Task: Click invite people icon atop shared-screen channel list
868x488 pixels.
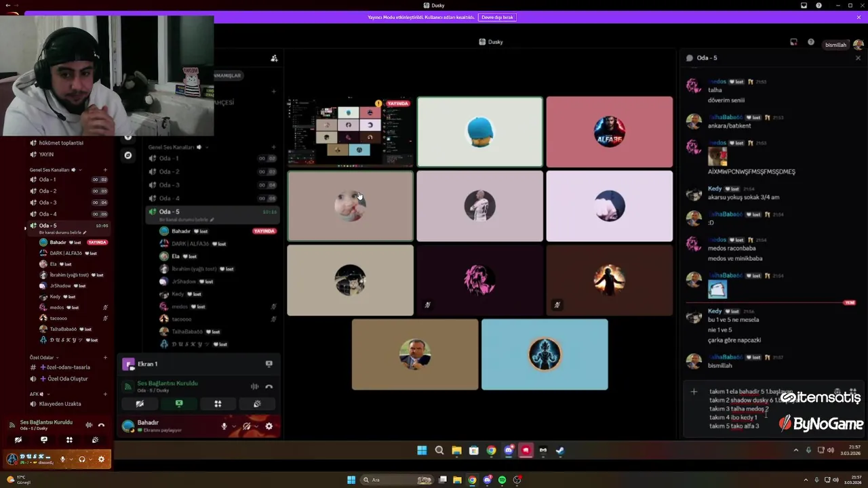Action: [274, 58]
